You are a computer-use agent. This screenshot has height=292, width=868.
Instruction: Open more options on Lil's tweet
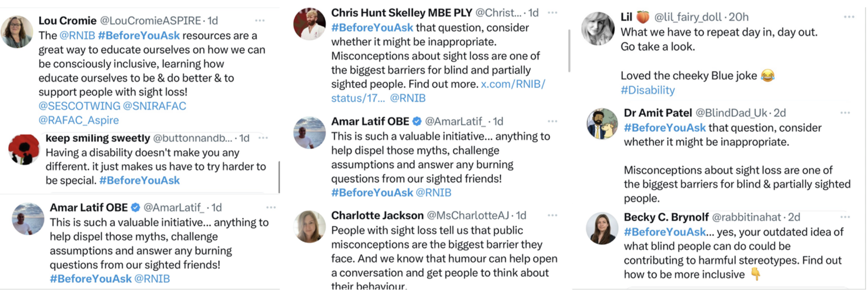coord(849,17)
